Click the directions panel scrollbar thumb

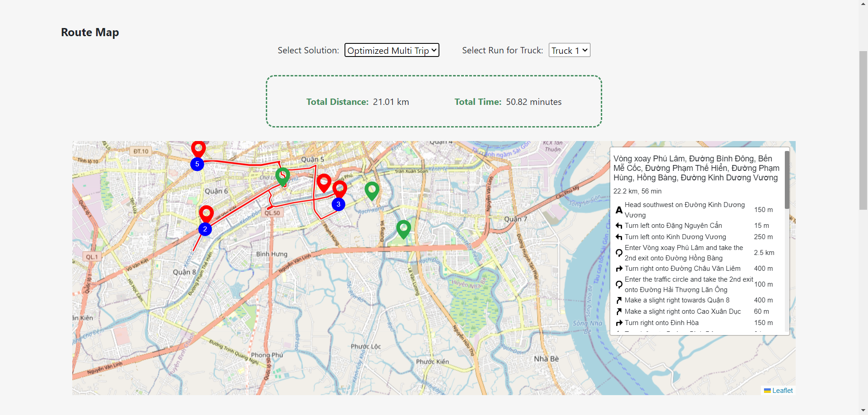point(787,181)
